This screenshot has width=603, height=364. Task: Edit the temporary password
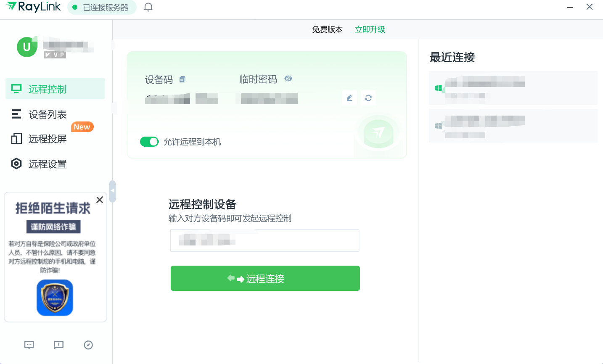pos(349,98)
